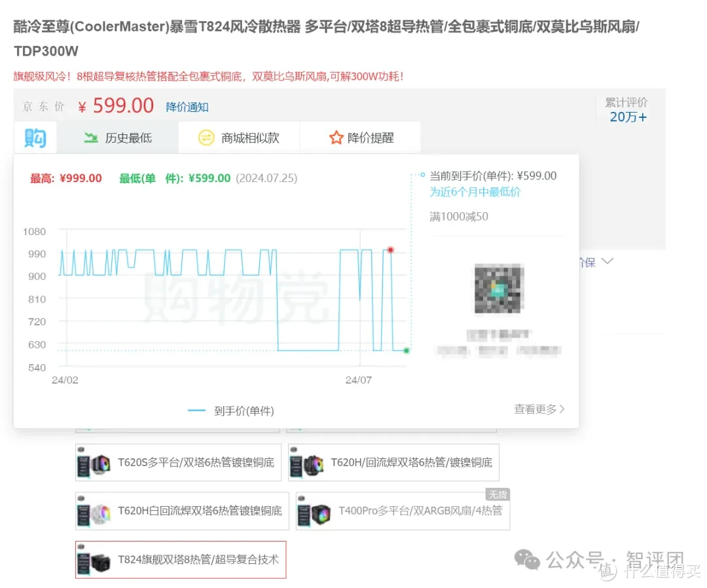The image size is (707, 588).
Task: Open the 20万+ cumulative reviews link
Action: 628,117
